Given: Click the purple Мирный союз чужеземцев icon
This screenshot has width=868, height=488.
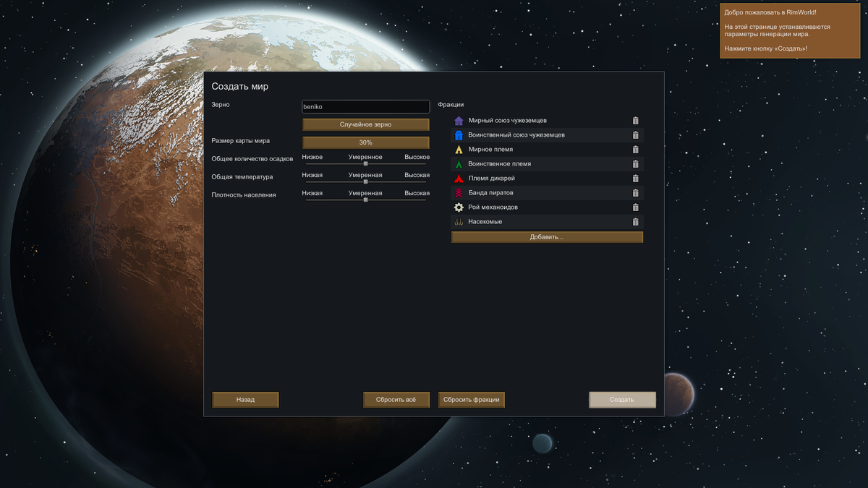Looking at the screenshot, I should [459, 121].
